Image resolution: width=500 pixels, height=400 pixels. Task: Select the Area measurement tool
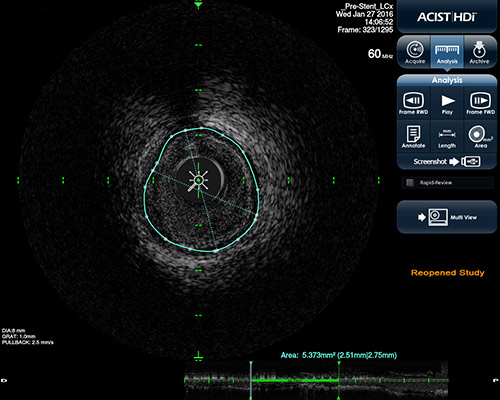coord(480,137)
